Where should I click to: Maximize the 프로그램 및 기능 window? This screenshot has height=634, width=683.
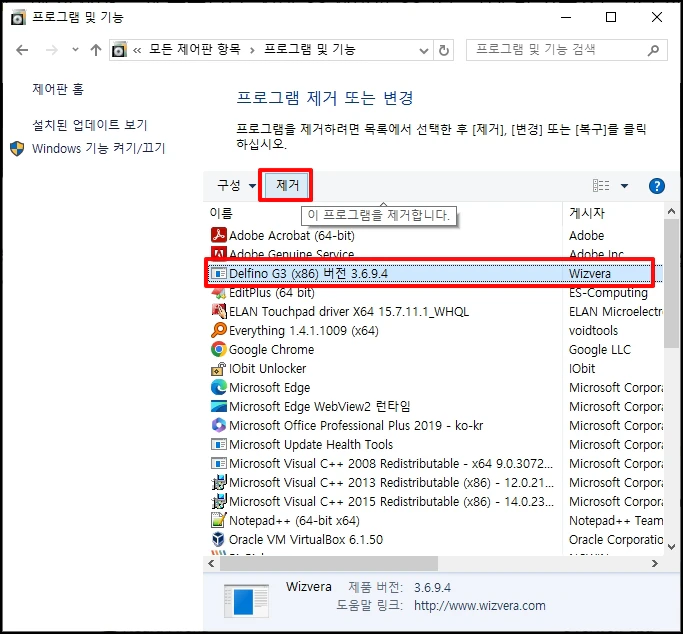[x=611, y=17]
